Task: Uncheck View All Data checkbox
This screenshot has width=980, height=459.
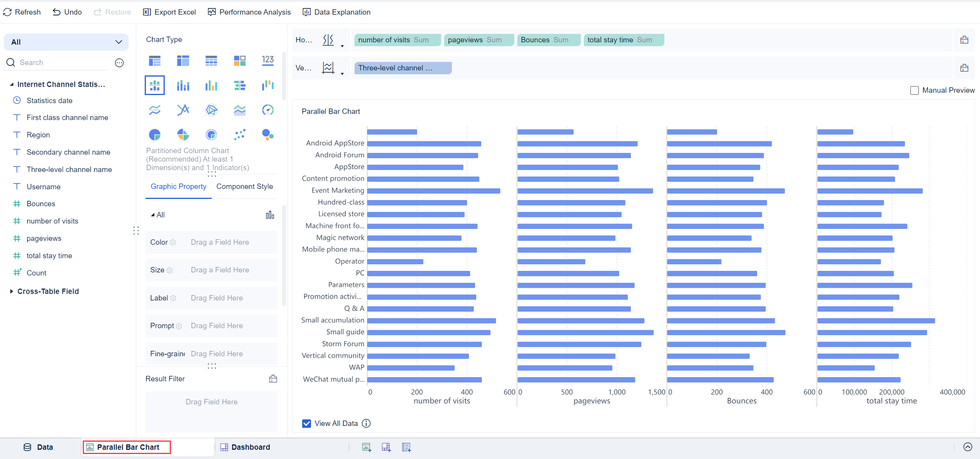Action: 306,423
